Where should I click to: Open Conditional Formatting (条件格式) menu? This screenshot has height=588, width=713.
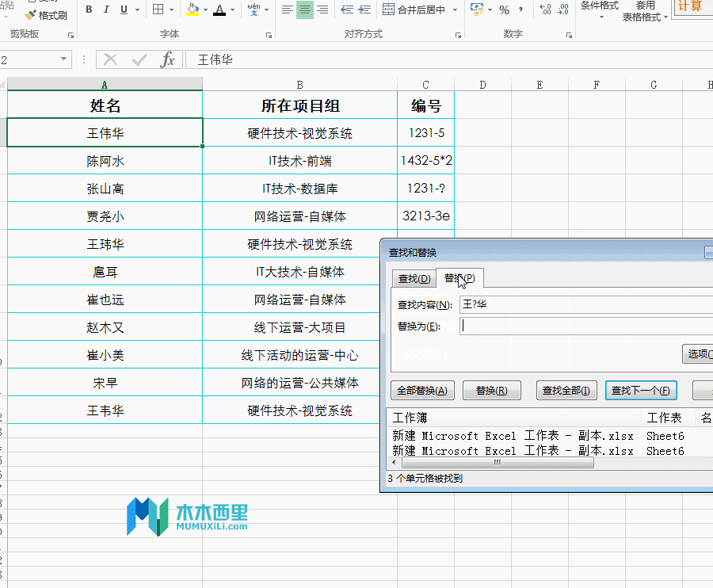point(600,11)
